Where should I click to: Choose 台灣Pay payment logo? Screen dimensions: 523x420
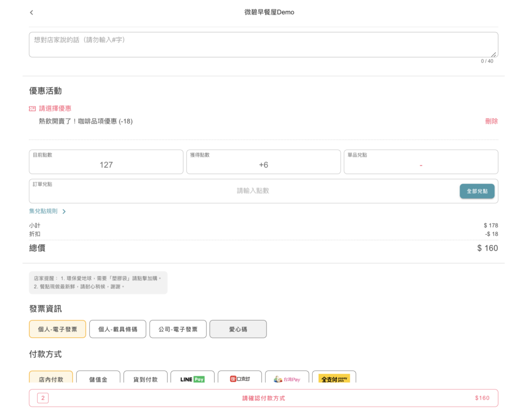[287, 379]
